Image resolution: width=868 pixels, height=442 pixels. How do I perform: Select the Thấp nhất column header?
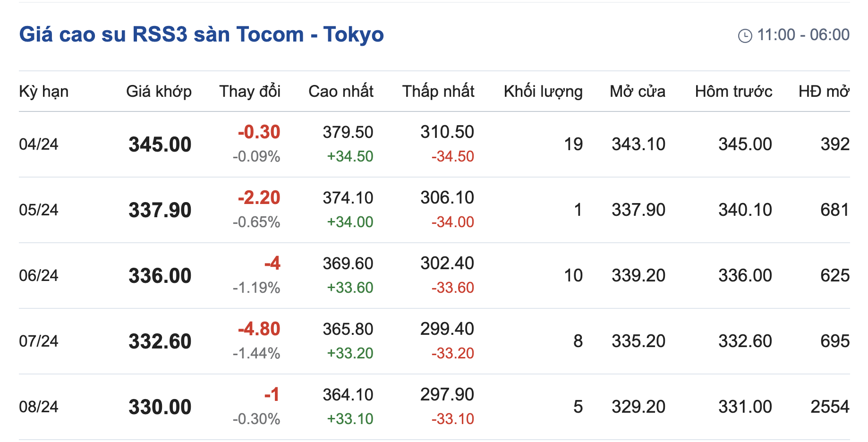pyautogui.click(x=438, y=91)
